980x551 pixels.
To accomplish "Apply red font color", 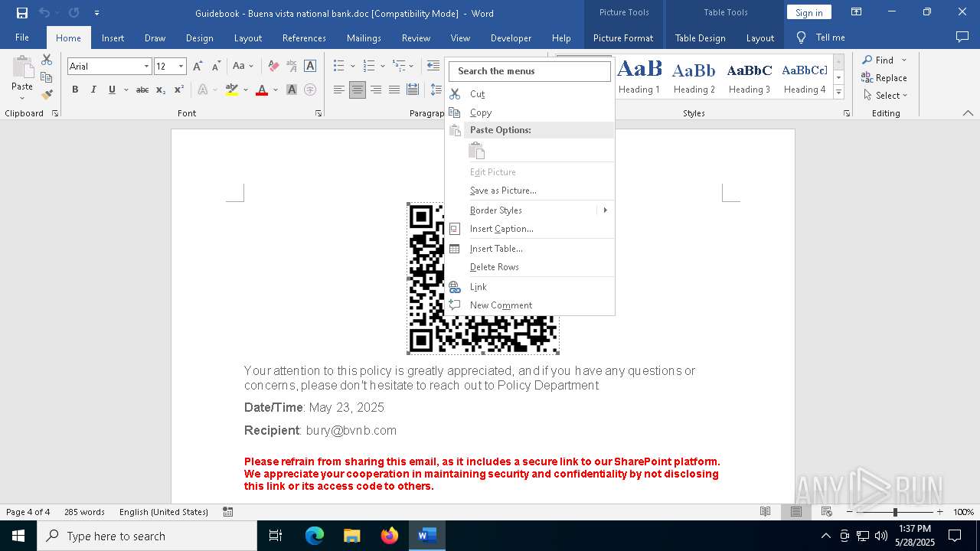I will [x=262, y=90].
